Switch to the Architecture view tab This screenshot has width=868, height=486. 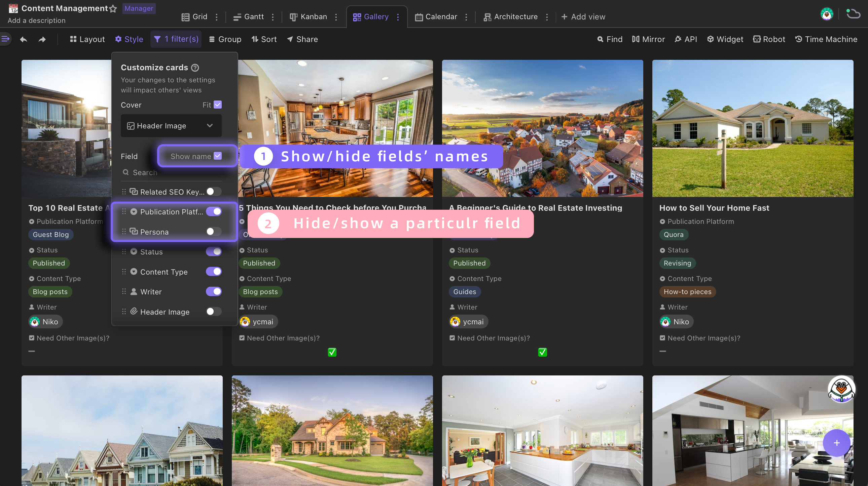[510, 17]
